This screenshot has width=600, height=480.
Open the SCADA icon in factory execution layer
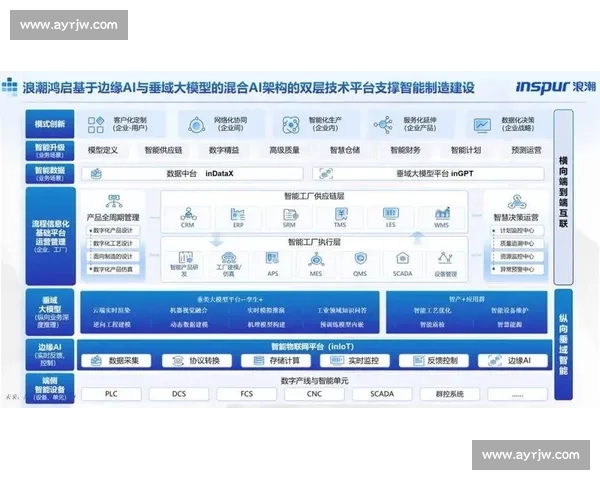[x=403, y=259]
